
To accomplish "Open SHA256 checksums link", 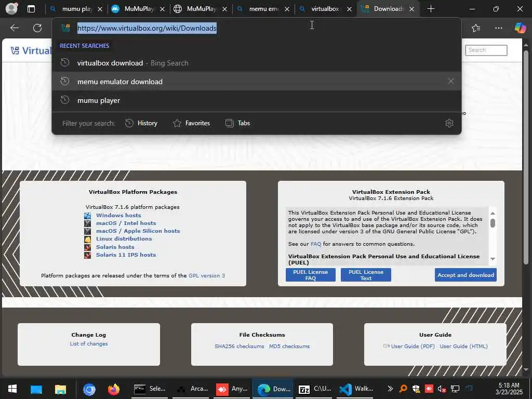I will tap(239, 346).
